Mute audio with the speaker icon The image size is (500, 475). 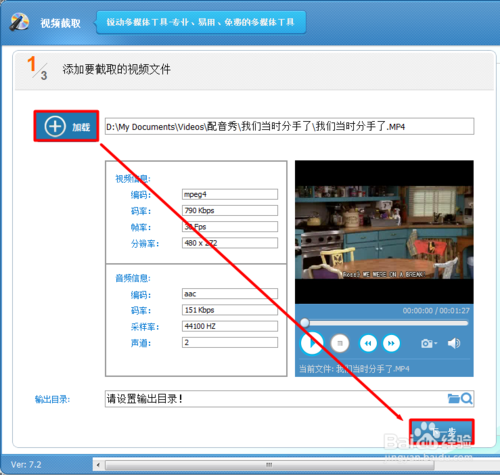(x=454, y=343)
